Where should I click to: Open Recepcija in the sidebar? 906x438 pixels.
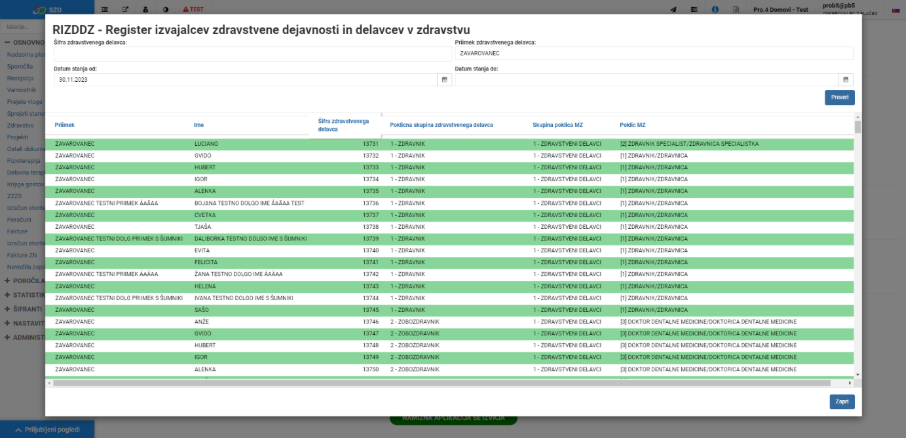[20, 78]
